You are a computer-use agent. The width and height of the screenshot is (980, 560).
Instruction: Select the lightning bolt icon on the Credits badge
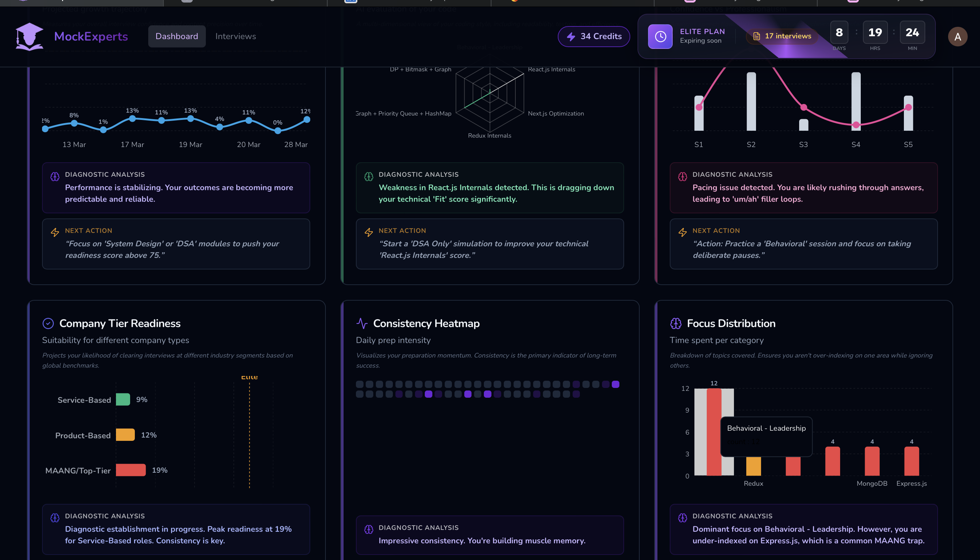tap(570, 37)
